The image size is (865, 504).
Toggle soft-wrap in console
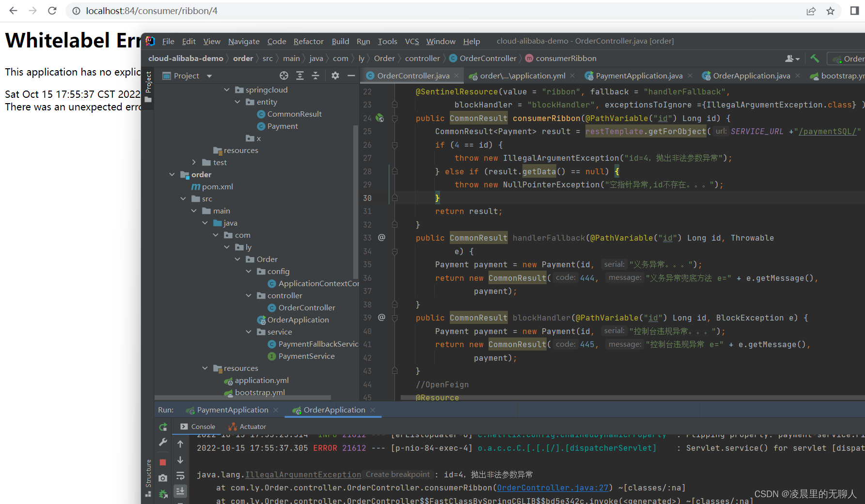pyautogui.click(x=180, y=475)
